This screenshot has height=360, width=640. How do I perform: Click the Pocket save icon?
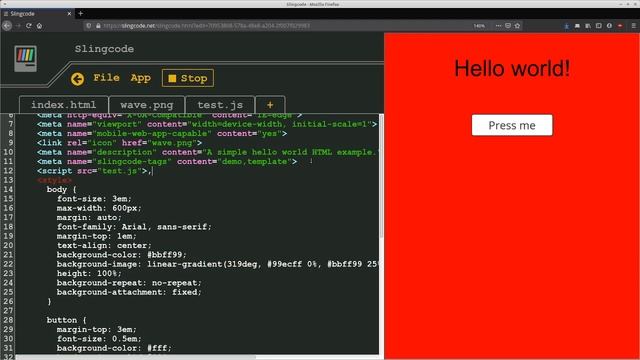click(x=508, y=25)
